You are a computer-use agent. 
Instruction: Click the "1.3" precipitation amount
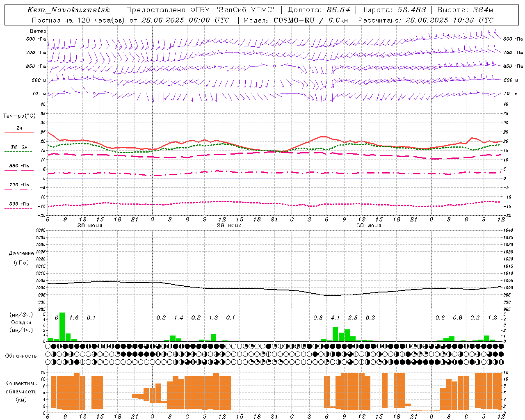[213, 318]
